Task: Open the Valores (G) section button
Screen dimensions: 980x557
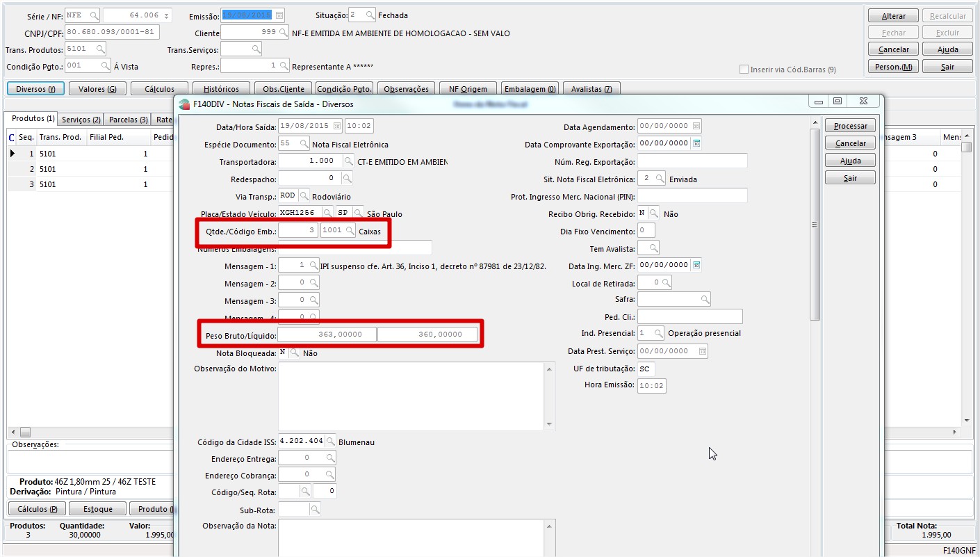Action: click(x=97, y=89)
